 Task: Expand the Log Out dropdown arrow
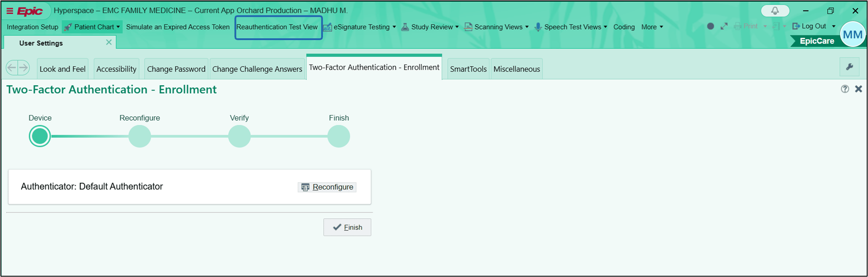pyautogui.click(x=834, y=26)
